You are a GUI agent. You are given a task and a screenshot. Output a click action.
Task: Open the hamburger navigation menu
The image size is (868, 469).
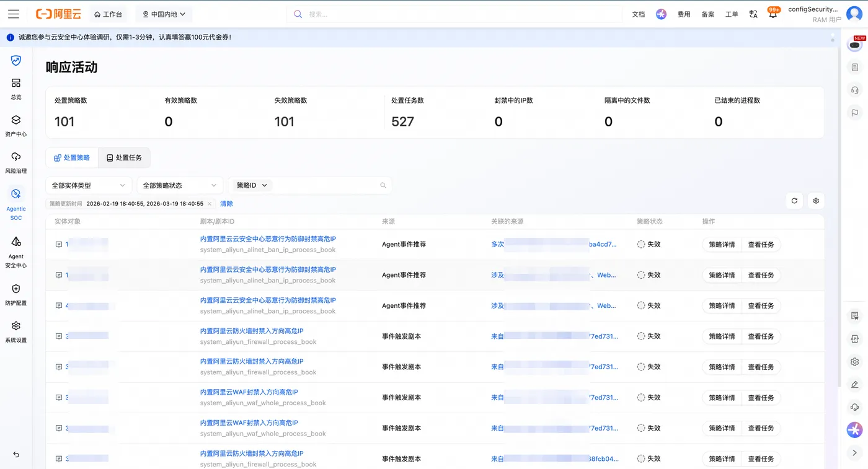pyautogui.click(x=14, y=14)
